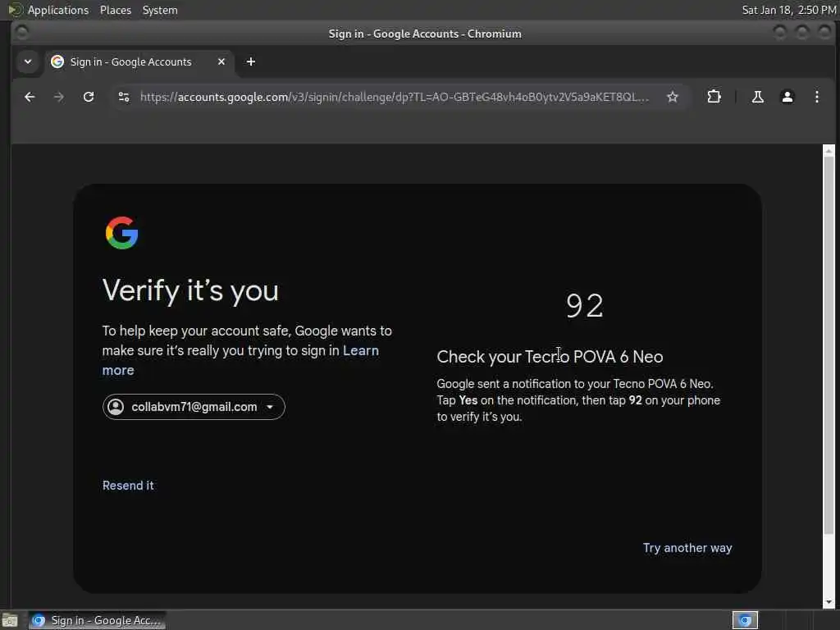Open the Extensions puzzle icon
Image resolution: width=840 pixels, height=630 pixels.
pyautogui.click(x=714, y=97)
